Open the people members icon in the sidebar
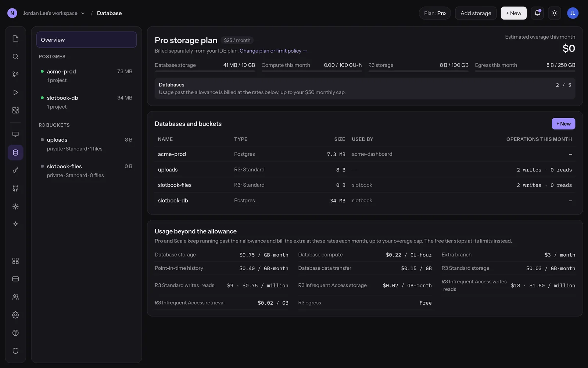This screenshot has height=368, width=588. click(15, 297)
